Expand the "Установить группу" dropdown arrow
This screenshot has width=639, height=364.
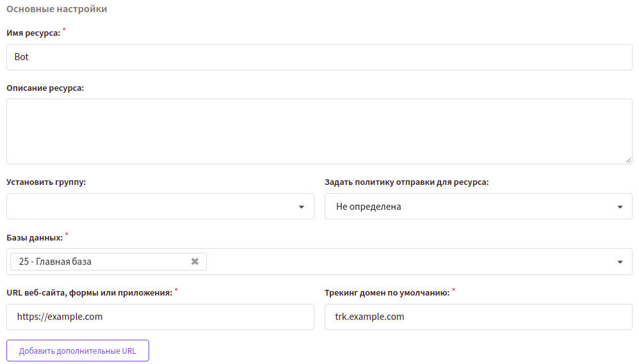click(x=301, y=207)
